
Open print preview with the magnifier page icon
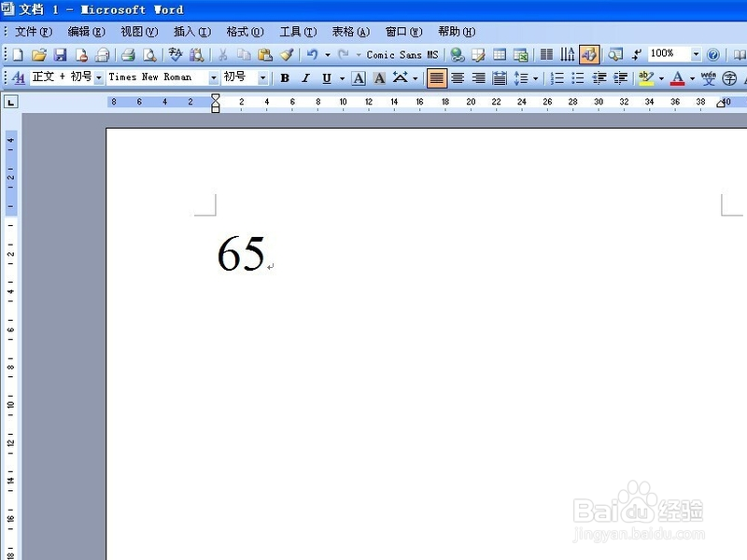tap(149, 55)
